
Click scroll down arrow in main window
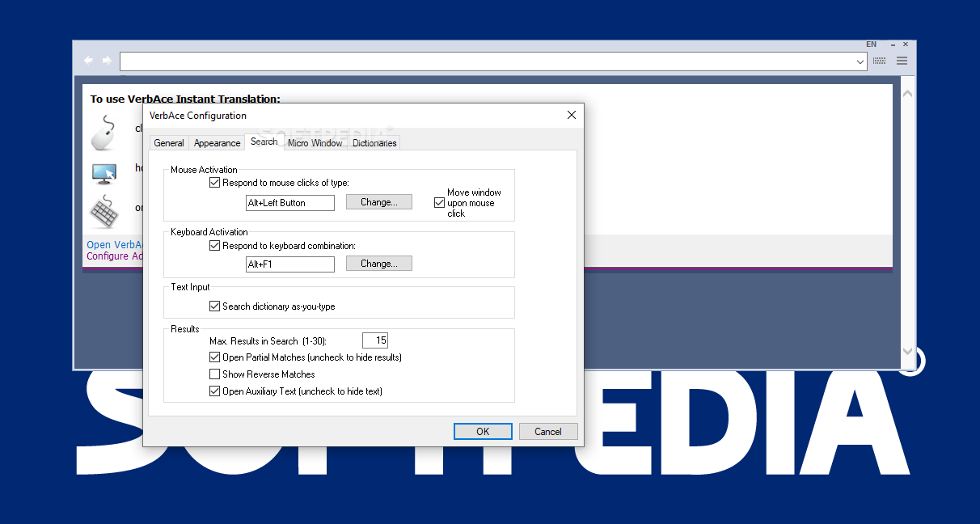coord(907,352)
